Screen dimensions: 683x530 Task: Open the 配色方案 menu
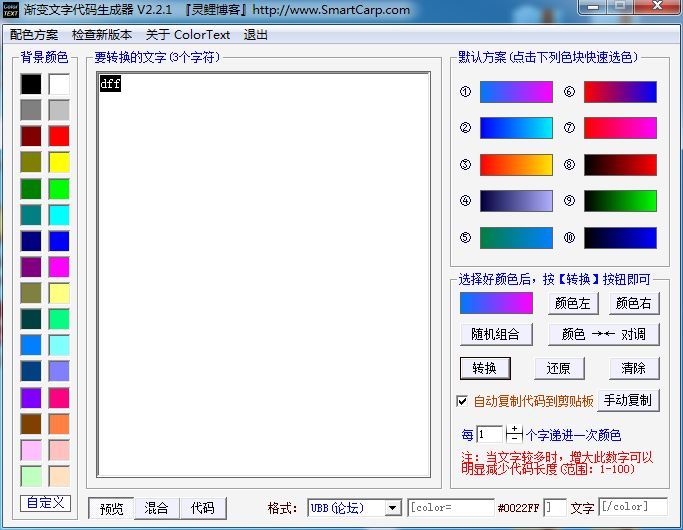[34, 34]
